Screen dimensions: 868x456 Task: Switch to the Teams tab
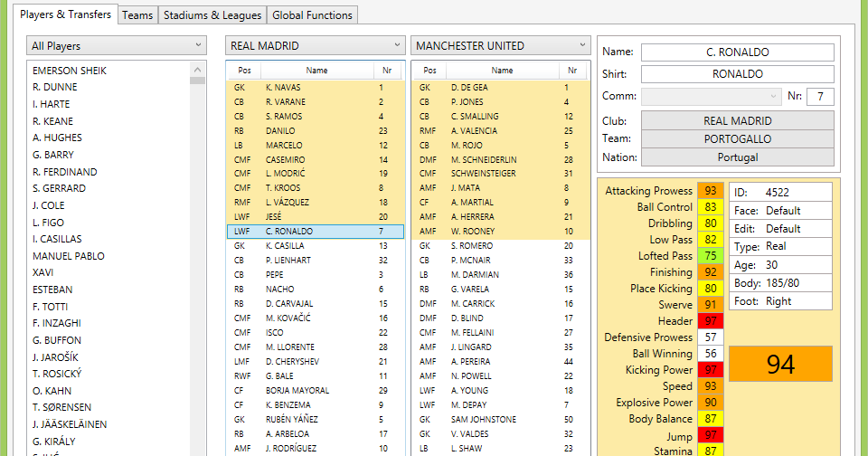tap(137, 15)
